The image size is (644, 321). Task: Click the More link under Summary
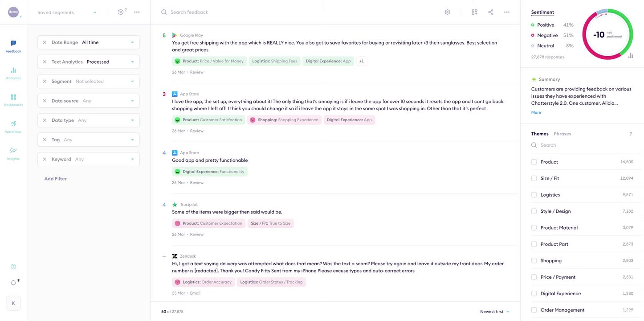(x=536, y=112)
